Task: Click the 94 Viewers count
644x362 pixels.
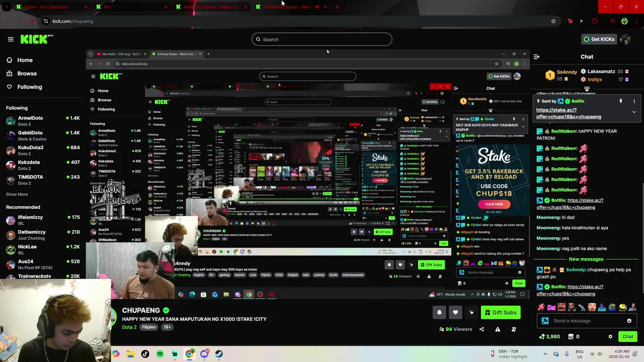Action: tap(456, 329)
